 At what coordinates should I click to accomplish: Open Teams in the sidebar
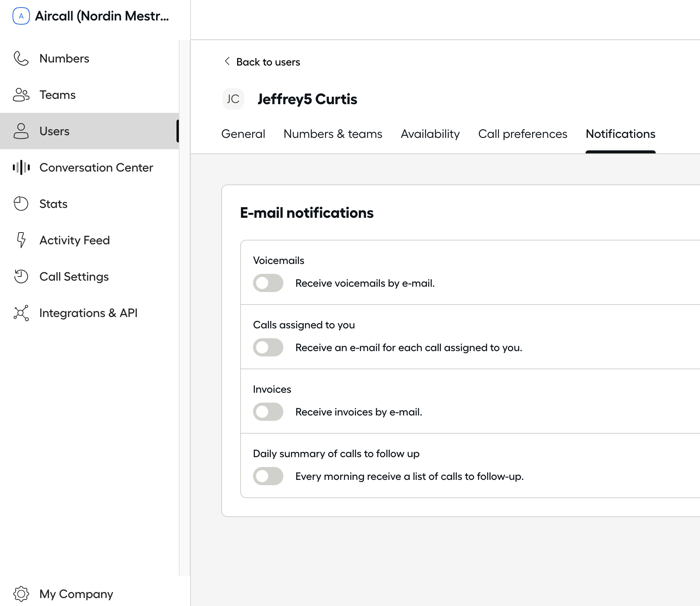[x=89, y=95]
